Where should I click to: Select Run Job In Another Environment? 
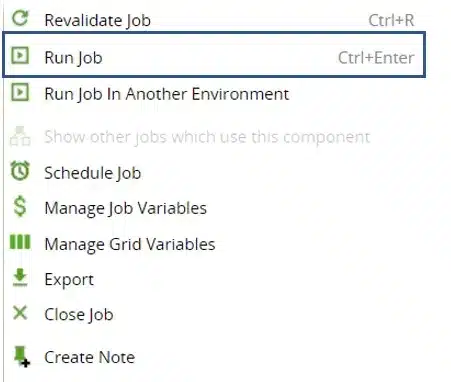pos(214,94)
